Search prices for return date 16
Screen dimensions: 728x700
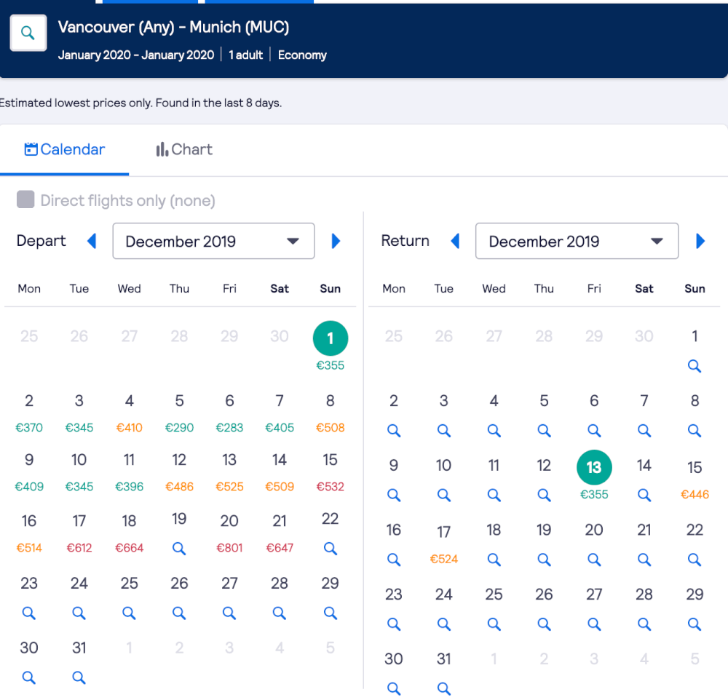(x=394, y=560)
